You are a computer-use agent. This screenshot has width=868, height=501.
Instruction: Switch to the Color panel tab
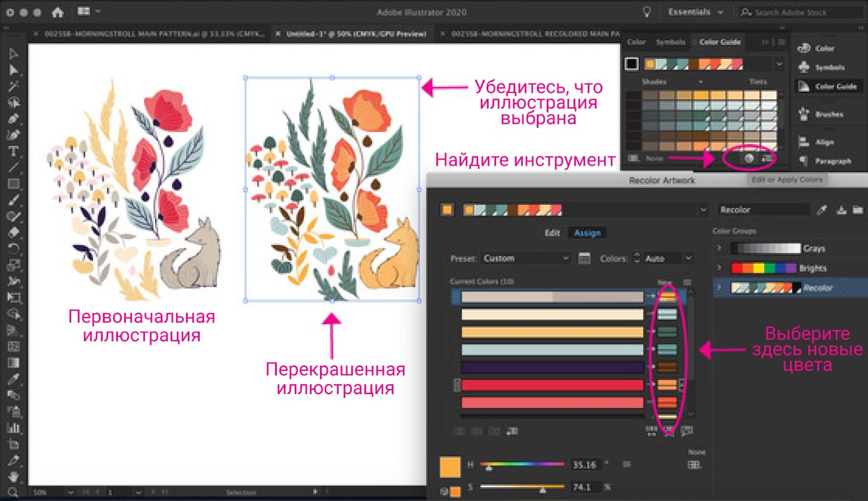(636, 42)
